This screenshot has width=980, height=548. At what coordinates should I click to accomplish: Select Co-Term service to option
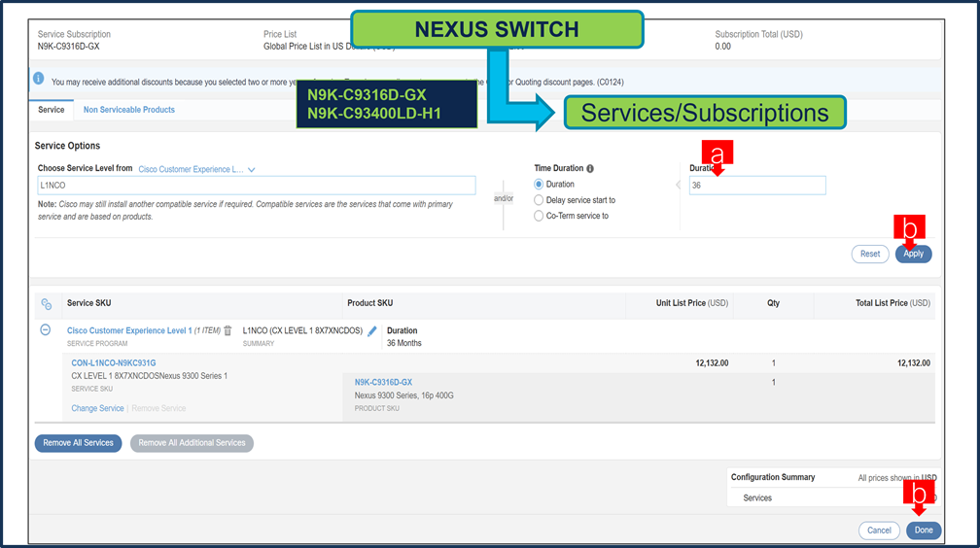click(x=539, y=216)
